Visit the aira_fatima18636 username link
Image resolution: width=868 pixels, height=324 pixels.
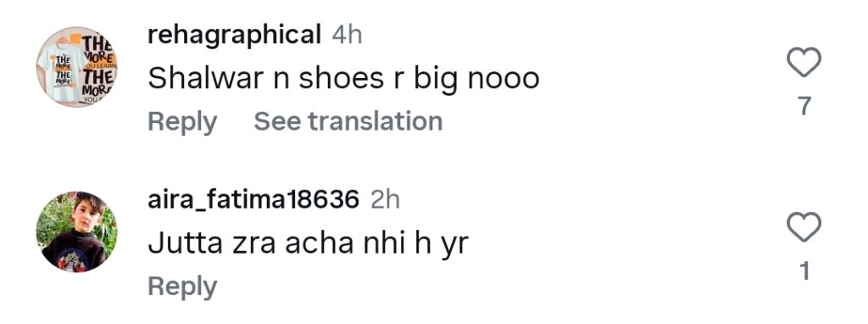[253, 200]
